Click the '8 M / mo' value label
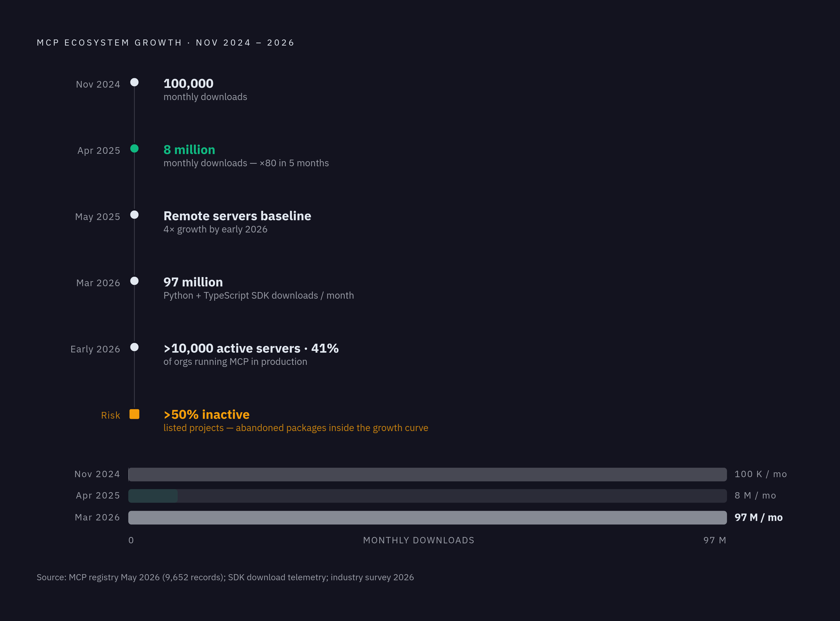 [755, 495]
